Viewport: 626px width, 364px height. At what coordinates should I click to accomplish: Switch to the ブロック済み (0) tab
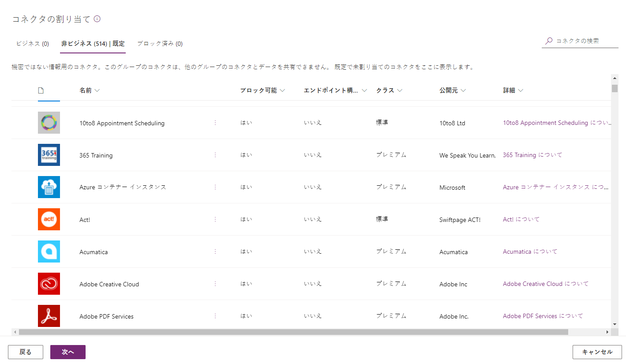(160, 44)
